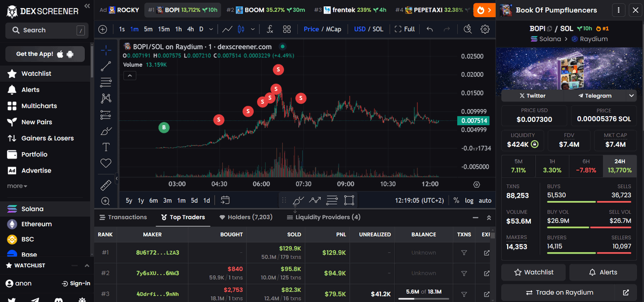Screen dimensions: 644x302
Task: Open the go to date calendar
Action: [x=225, y=200]
